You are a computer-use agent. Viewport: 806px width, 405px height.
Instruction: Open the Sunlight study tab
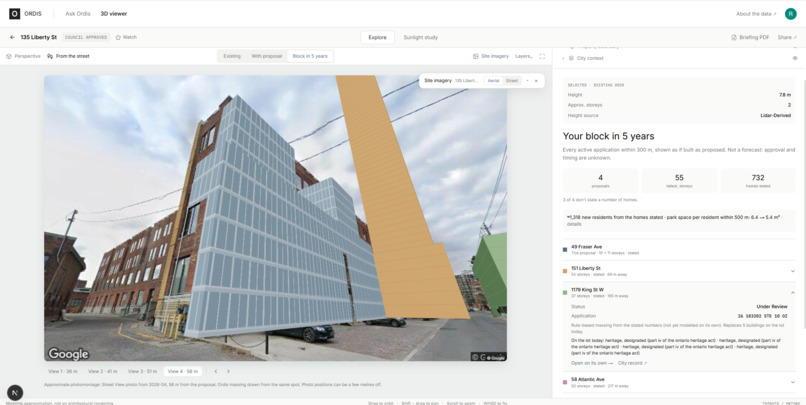(x=420, y=38)
